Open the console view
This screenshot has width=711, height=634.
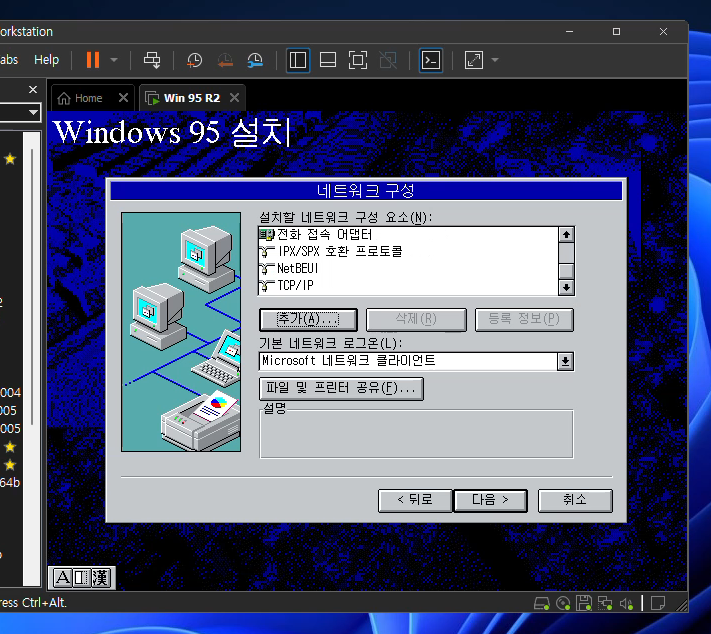[x=430, y=60]
